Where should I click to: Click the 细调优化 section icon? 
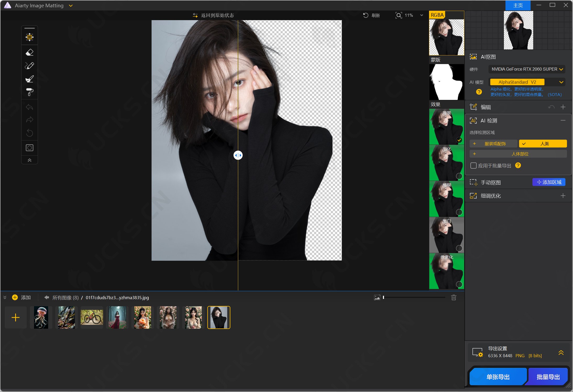473,196
